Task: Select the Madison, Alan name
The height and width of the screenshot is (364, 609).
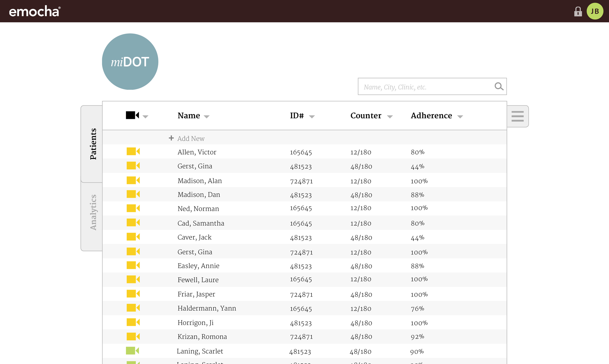Action: coord(200,181)
